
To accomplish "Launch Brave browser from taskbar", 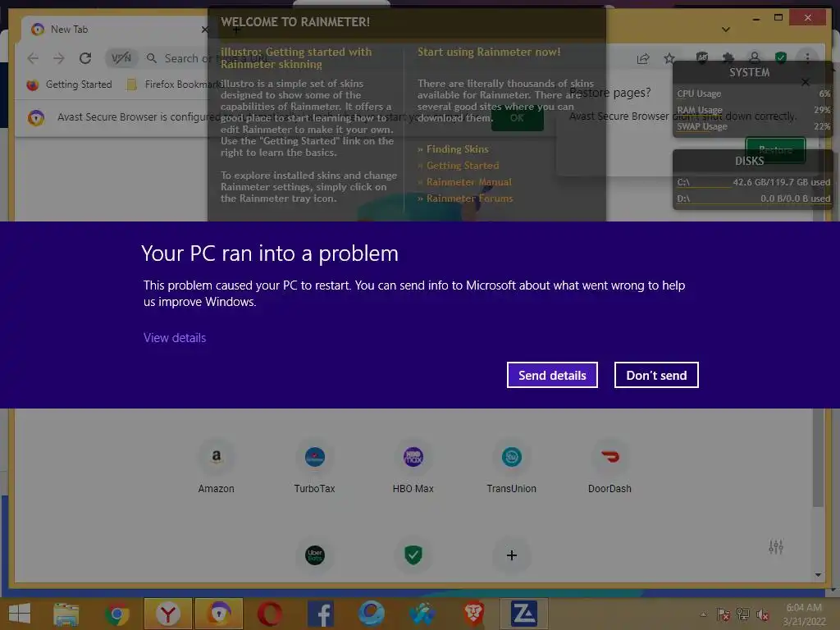I will 473,614.
